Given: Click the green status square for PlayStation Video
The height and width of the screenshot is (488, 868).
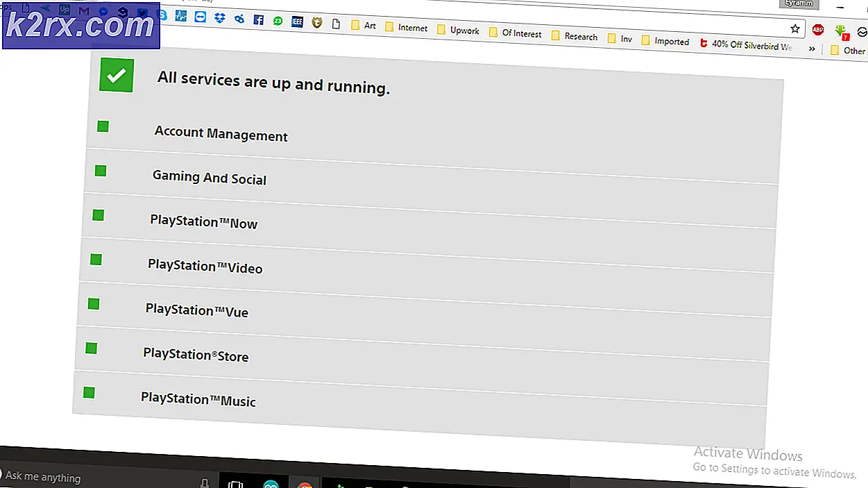Looking at the screenshot, I should [x=96, y=260].
